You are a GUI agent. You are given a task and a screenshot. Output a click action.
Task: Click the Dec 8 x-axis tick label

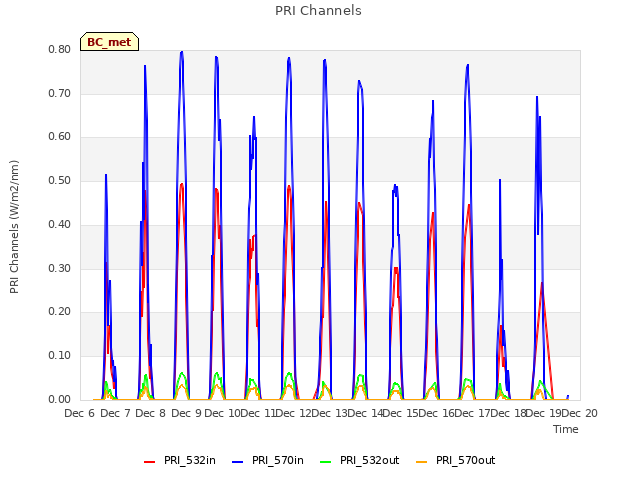point(151,413)
